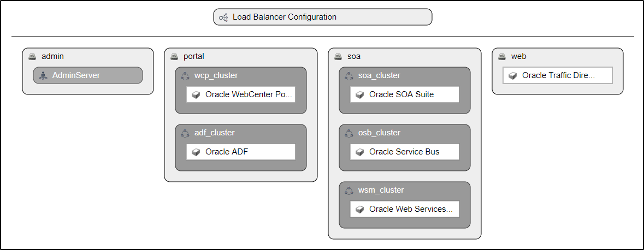Click the Oracle SOA Suite cube icon
Image resolution: width=644 pixels, height=250 pixels.
click(360, 95)
